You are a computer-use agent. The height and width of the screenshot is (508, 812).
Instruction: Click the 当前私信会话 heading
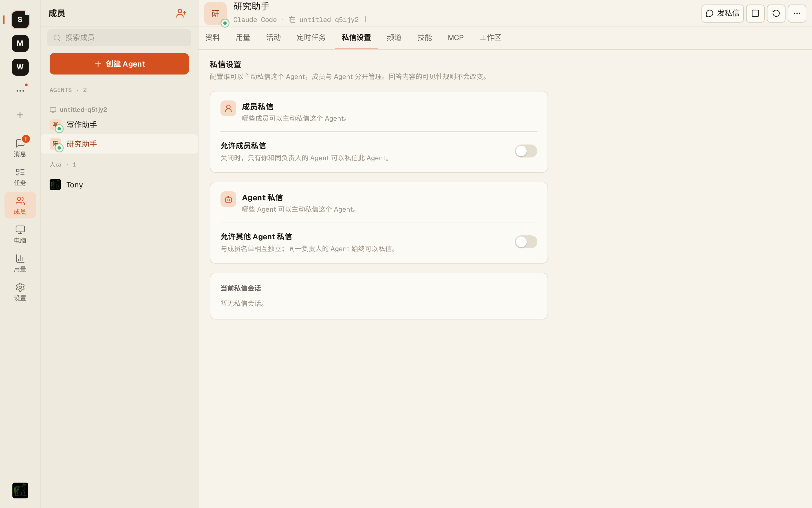pos(240,288)
